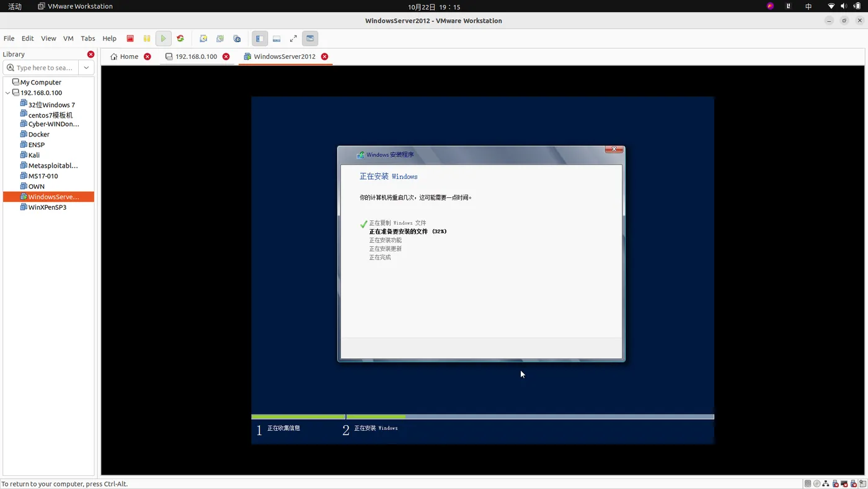Viewport: 868px width, 489px height.
Task: Select the ENSP virtual machine
Action: 32,145
